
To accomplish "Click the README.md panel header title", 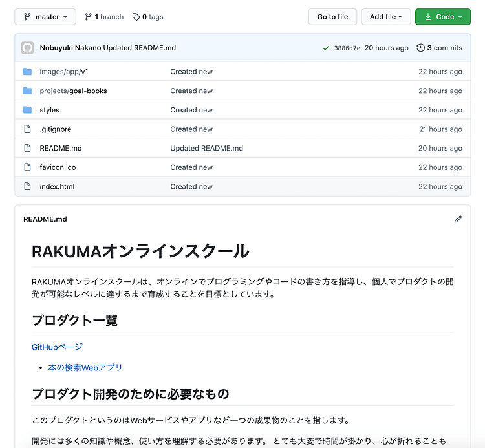I will coord(45,219).
